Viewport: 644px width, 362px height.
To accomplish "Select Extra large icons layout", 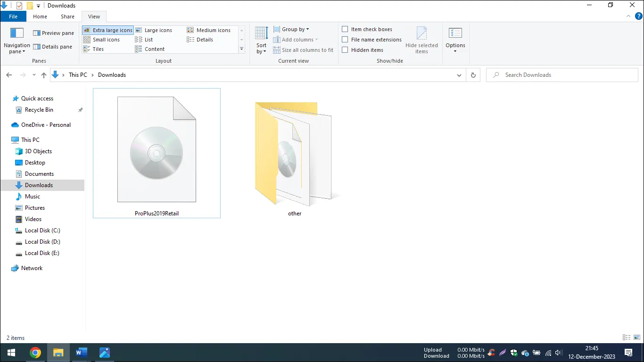I will (x=108, y=30).
